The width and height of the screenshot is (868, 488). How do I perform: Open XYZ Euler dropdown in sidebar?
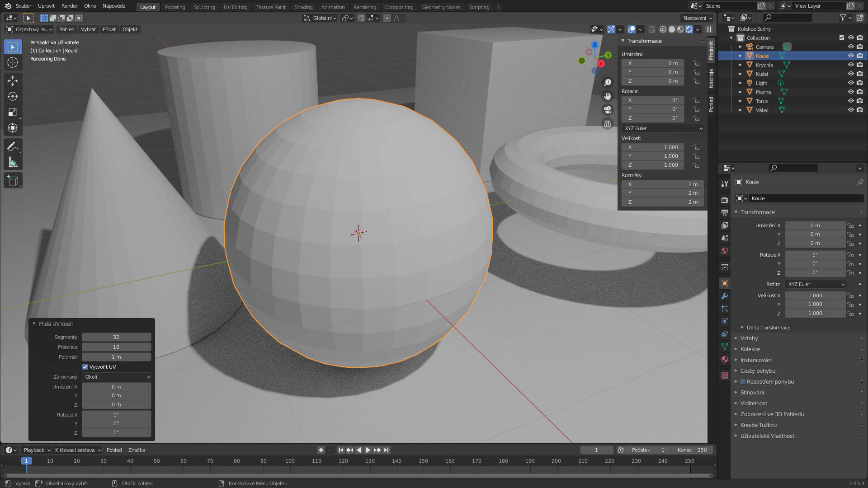coord(663,128)
